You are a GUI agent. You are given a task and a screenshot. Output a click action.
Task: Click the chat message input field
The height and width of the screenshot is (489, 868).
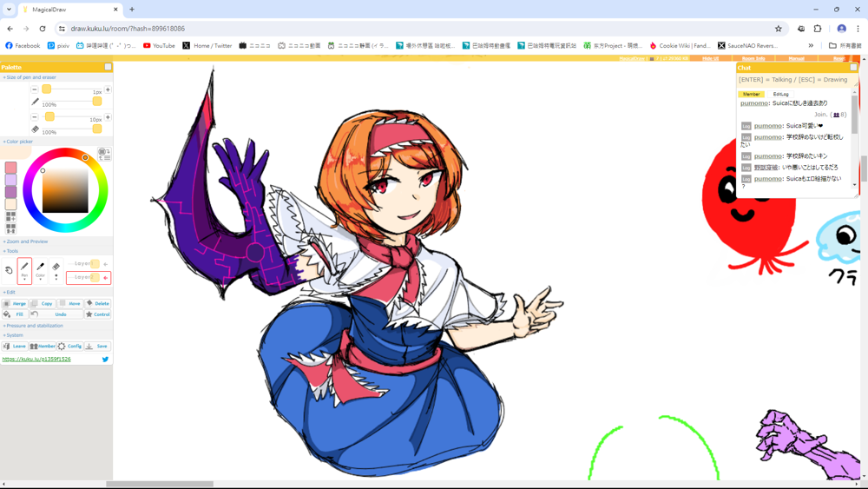pyautogui.click(x=793, y=80)
